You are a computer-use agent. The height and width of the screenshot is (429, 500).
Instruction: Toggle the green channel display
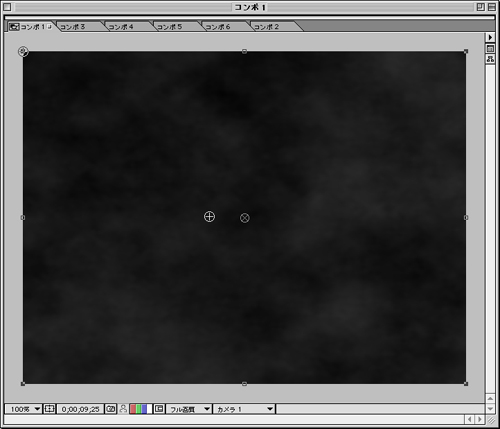138,409
